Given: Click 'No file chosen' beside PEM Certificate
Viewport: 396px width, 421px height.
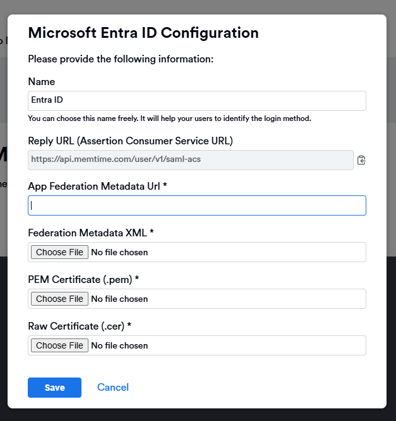Looking at the screenshot, I should [120, 299].
